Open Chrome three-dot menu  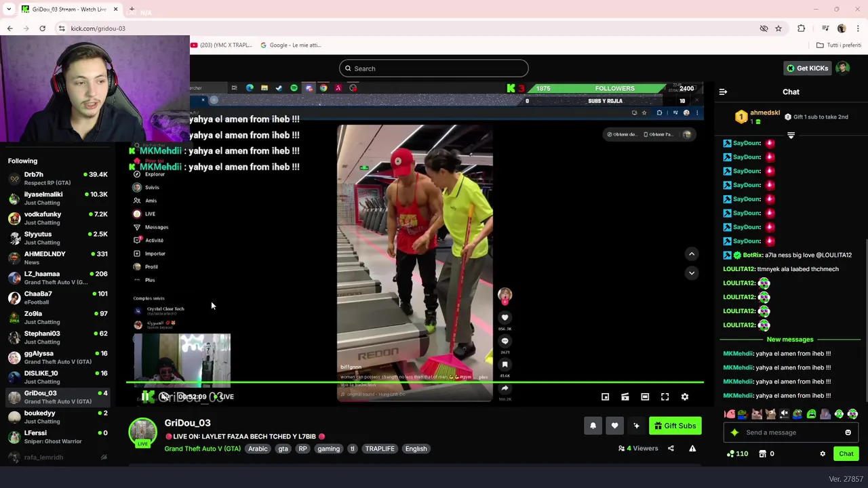click(x=858, y=28)
